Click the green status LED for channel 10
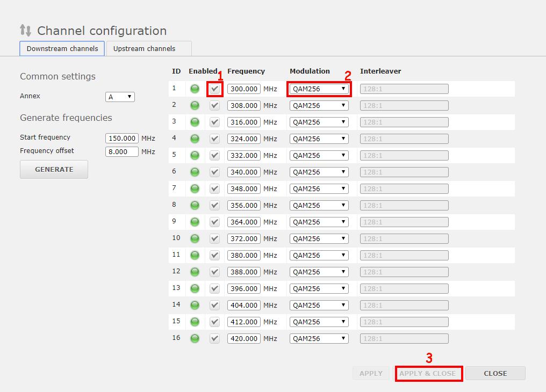 [195, 239]
